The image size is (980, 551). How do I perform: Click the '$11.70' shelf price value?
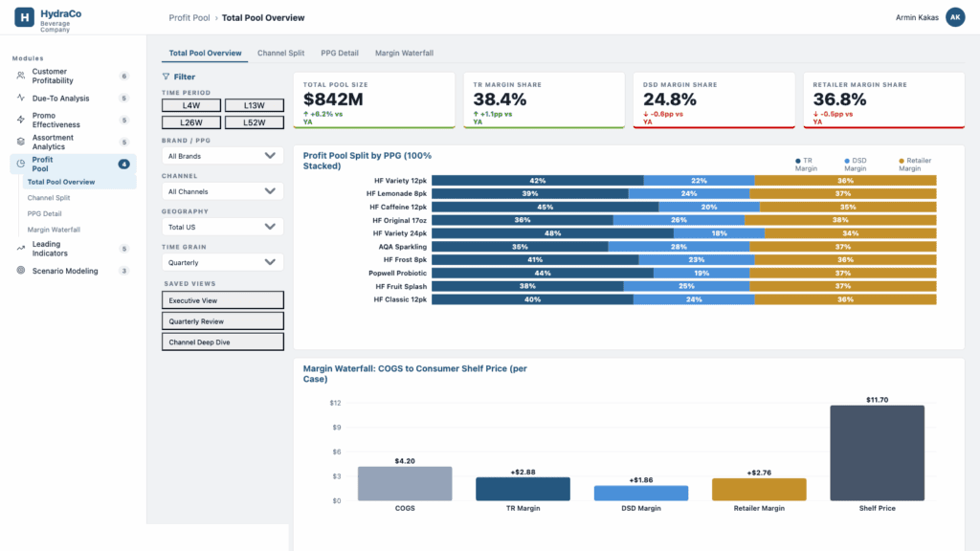877,400
